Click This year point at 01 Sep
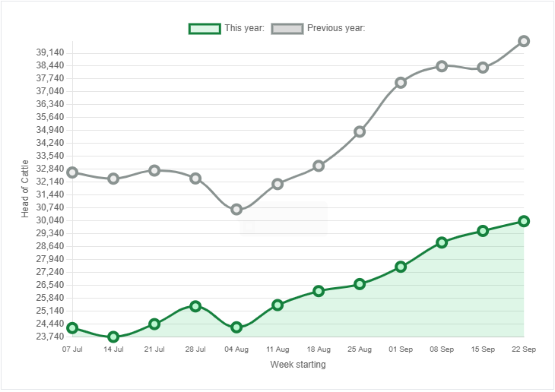555x392 pixels. click(401, 267)
